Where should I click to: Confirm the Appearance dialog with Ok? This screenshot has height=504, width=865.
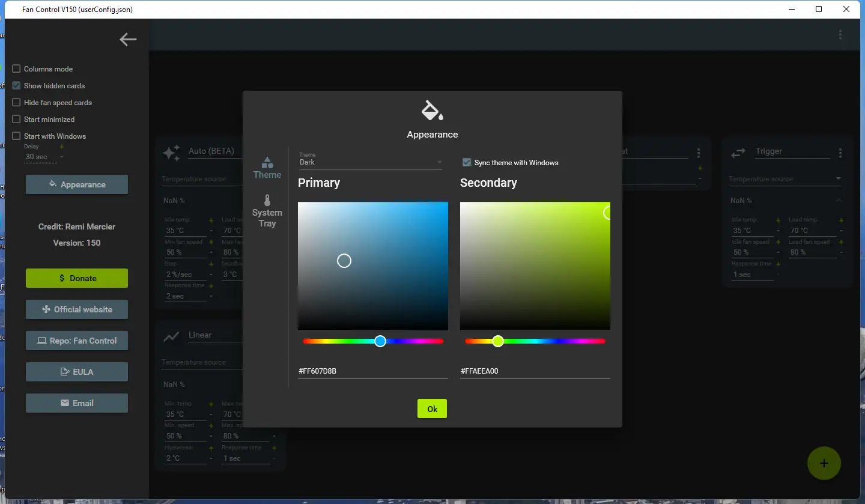432,408
